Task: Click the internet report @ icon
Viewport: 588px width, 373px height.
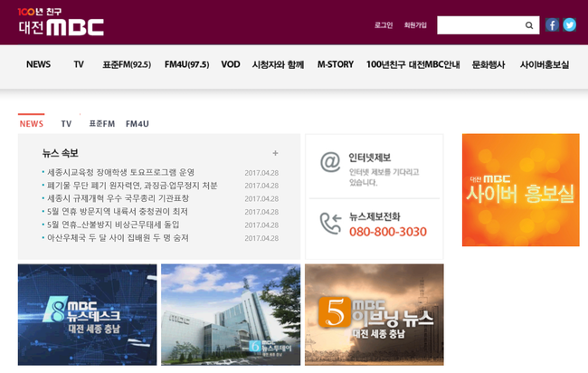Action: pyautogui.click(x=330, y=163)
